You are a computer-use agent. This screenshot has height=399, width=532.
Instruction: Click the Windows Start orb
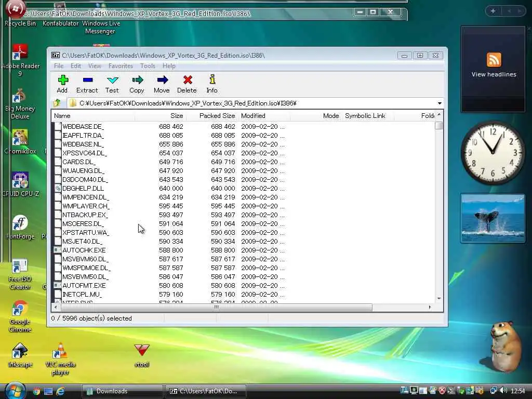(14, 391)
